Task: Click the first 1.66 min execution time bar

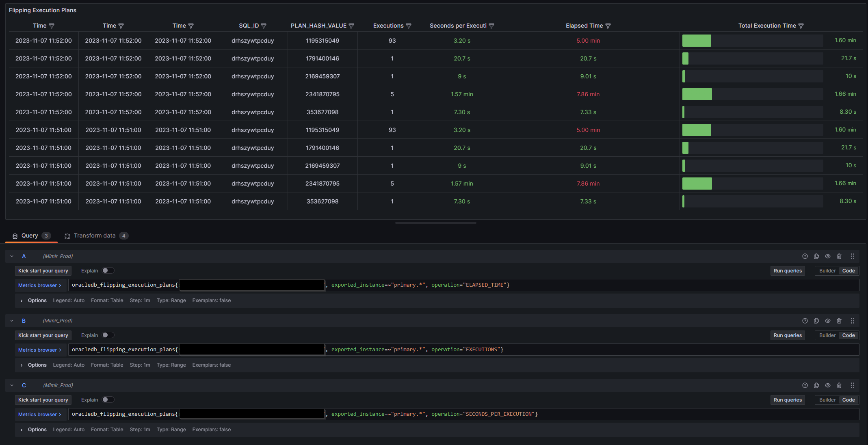Action: click(x=697, y=94)
